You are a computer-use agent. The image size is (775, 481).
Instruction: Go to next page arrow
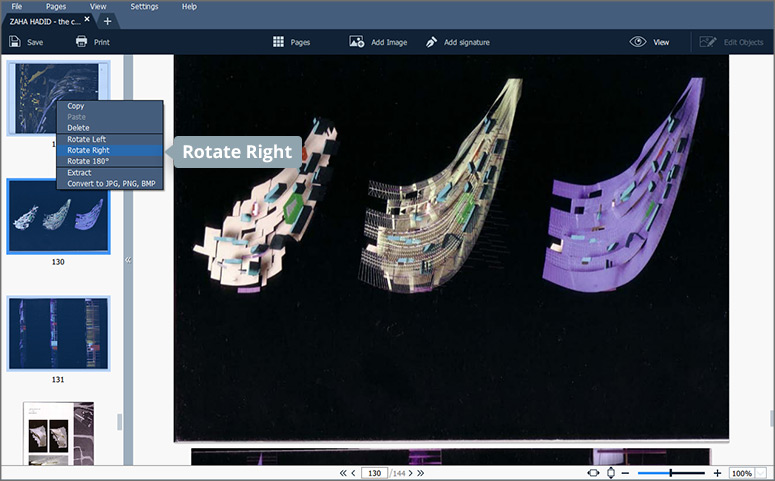[410, 473]
